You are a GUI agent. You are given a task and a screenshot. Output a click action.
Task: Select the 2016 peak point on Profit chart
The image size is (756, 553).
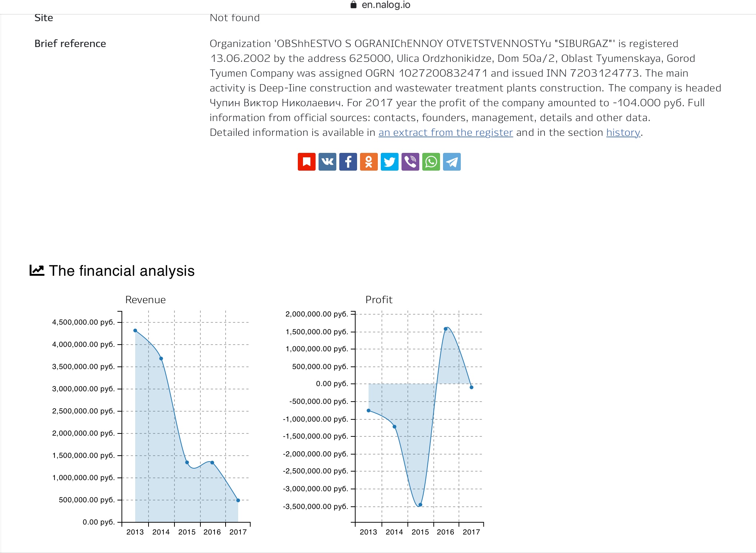tap(446, 329)
